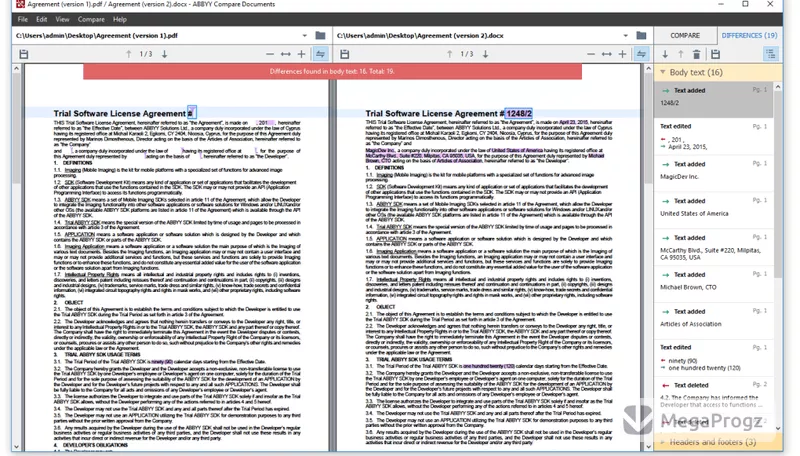Fit left document to width
Screen dimensions: 800x456
(286, 54)
